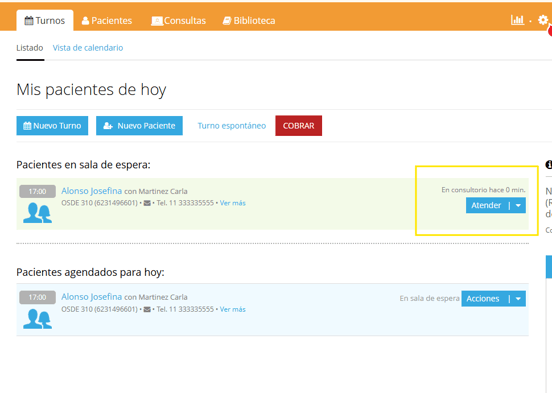
Task: Click Ver más in the agendados row
Action: click(233, 310)
